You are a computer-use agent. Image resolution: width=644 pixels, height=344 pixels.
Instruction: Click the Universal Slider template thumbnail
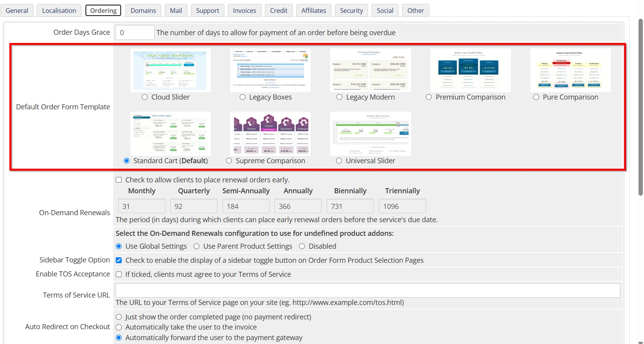coord(370,134)
